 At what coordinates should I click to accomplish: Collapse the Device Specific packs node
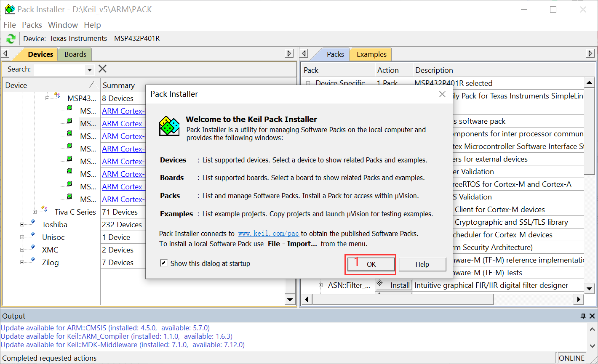308,83
